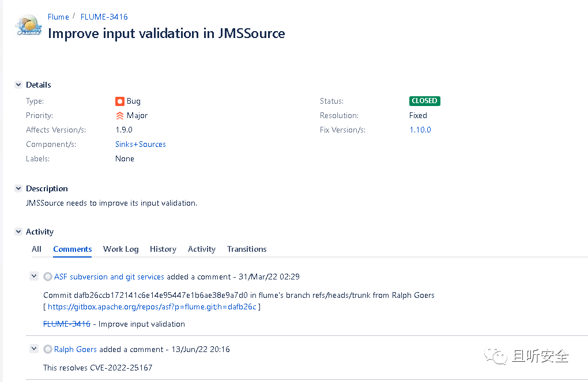Image resolution: width=588 pixels, height=382 pixels.
Task: Collapse the Activity section
Action: pyautogui.click(x=18, y=232)
